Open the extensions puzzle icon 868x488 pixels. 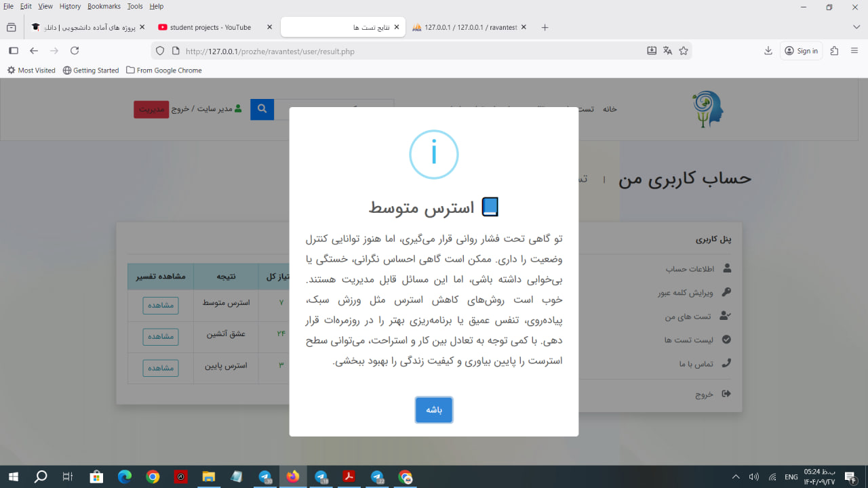(834, 51)
